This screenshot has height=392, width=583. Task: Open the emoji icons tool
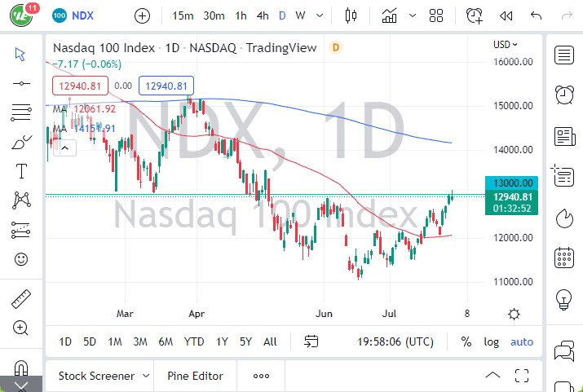pyautogui.click(x=21, y=259)
